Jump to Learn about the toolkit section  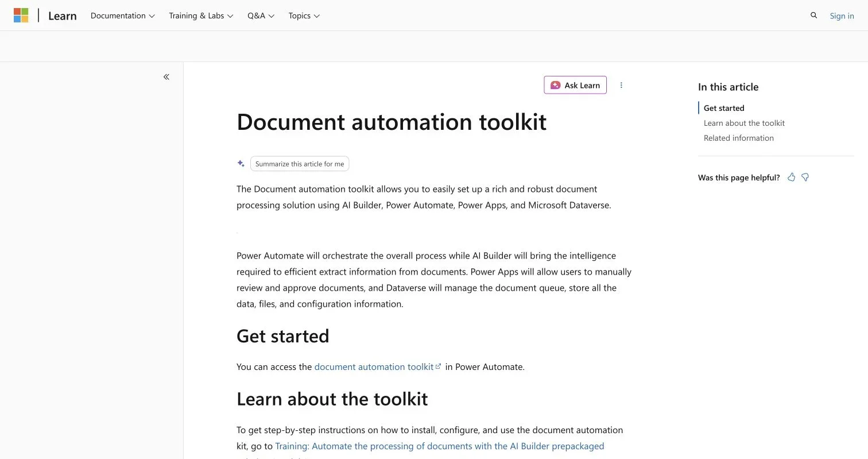pyautogui.click(x=744, y=123)
